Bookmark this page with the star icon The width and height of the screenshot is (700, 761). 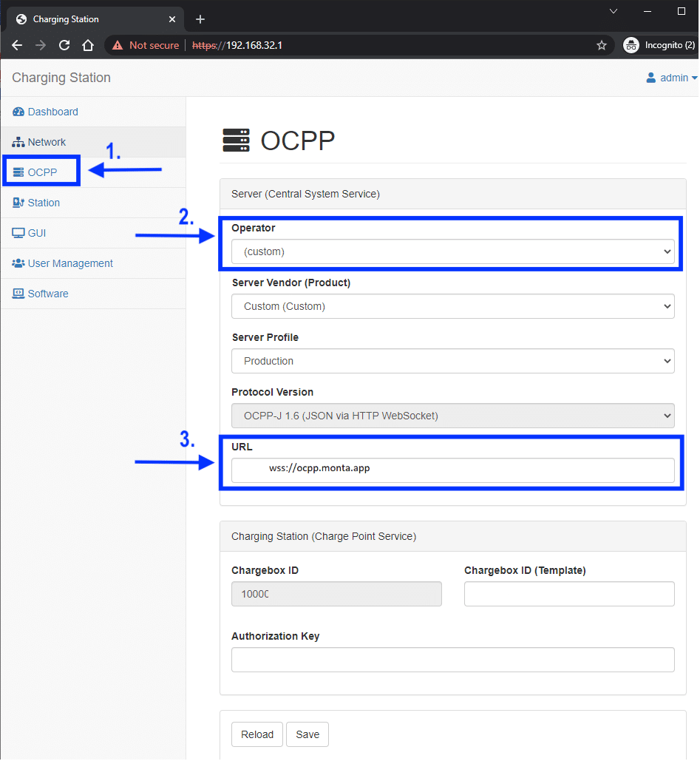coord(601,45)
